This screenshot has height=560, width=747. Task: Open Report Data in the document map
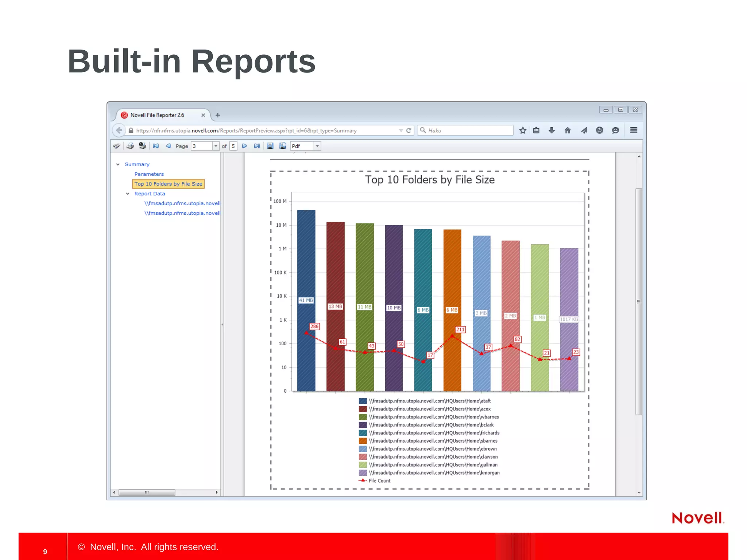tap(150, 194)
